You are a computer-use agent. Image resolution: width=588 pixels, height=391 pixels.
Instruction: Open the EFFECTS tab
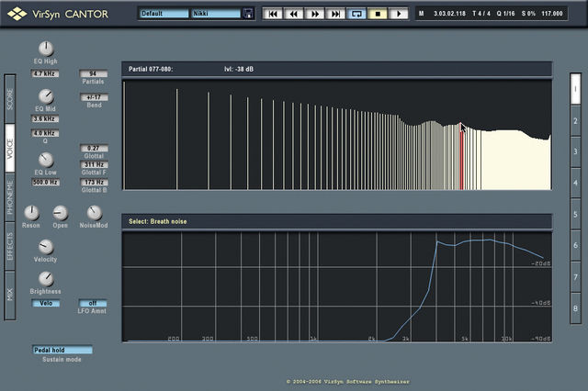[x=10, y=246]
